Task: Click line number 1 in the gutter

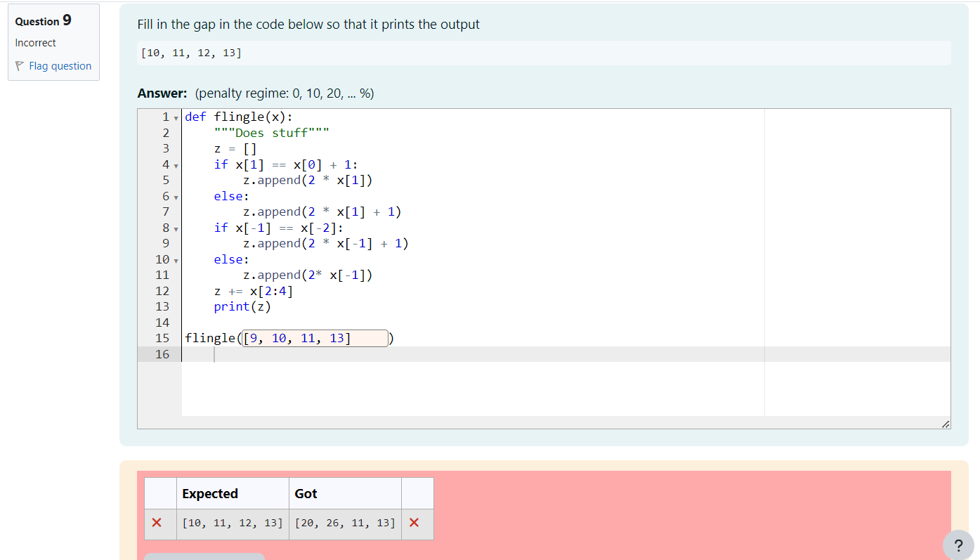Action: coord(165,117)
